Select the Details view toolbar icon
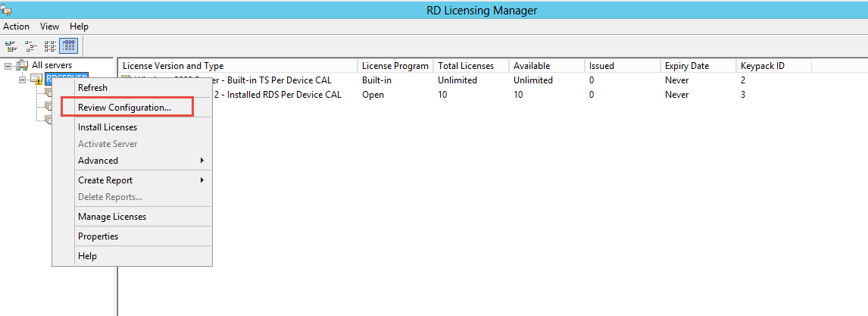 (x=69, y=46)
